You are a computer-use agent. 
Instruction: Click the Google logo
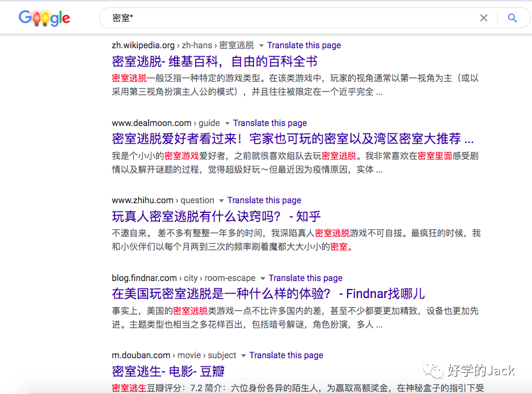click(x=44, y=18)
